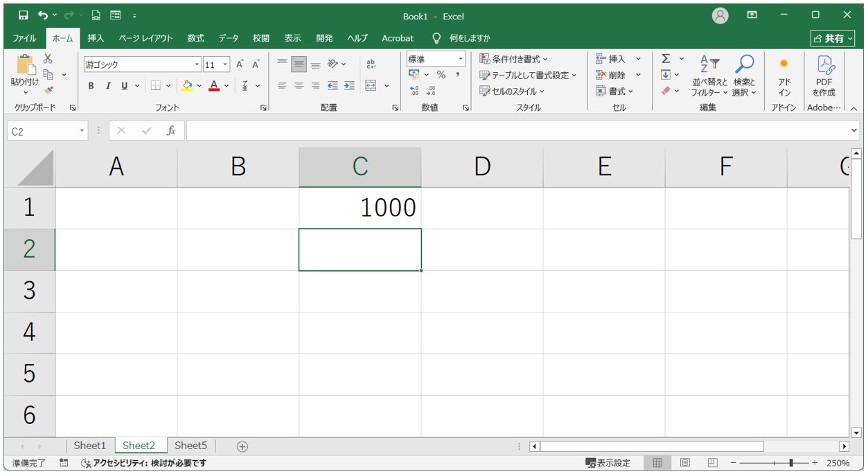The image size is (868, 474).
Task: Add a new sheet with plus button
Action: [x=242, y=446]
